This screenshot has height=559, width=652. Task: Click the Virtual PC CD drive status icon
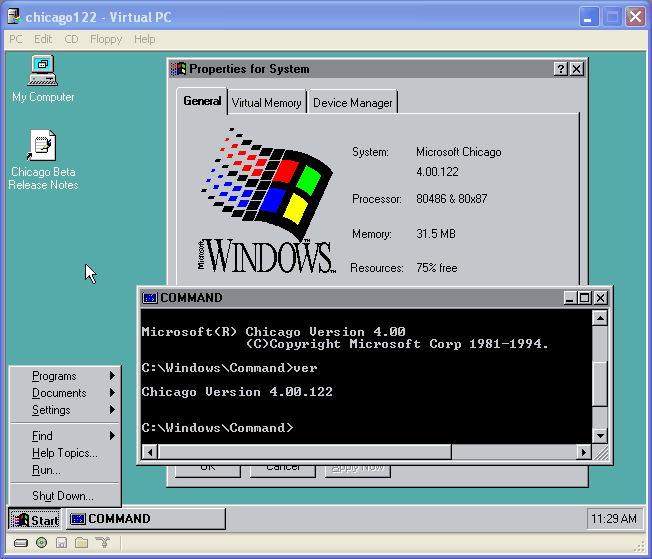[x=41, y=542]
